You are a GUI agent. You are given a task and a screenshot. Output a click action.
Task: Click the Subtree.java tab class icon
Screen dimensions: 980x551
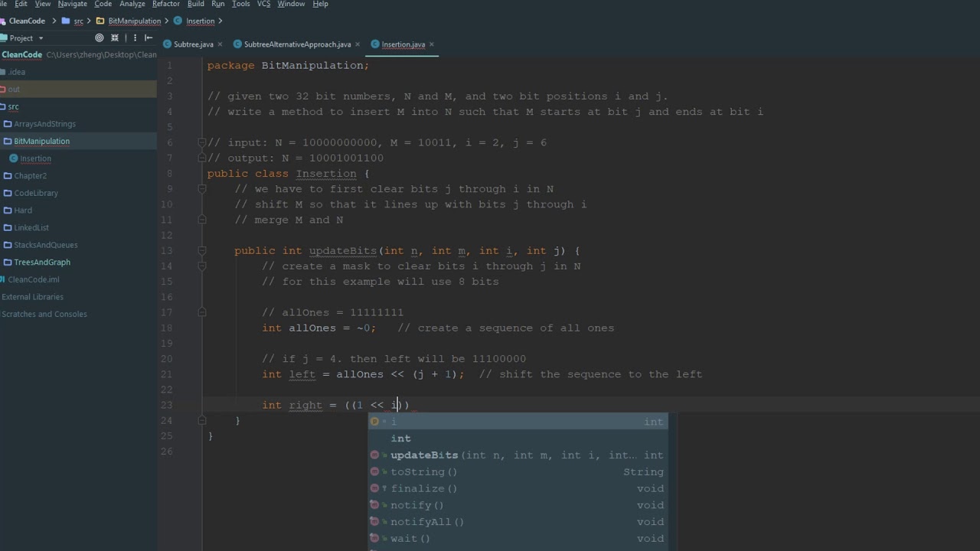(x=168, y=44)
